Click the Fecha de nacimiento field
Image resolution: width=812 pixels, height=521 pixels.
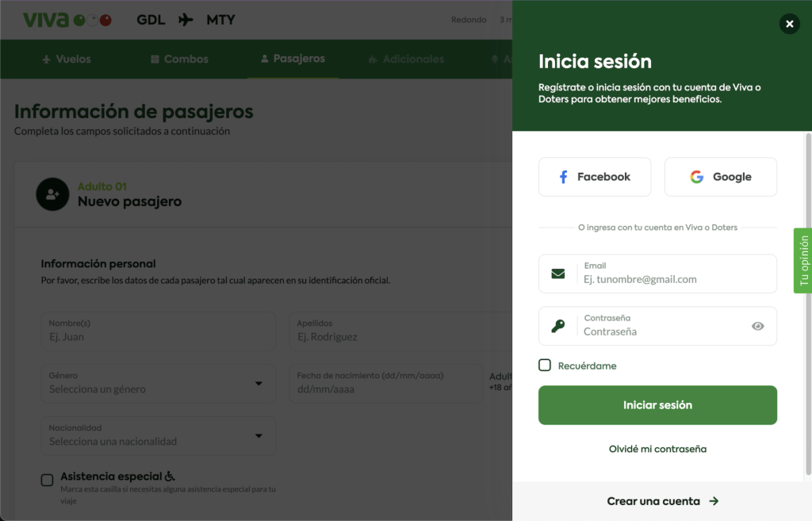[x=386, y=383]
